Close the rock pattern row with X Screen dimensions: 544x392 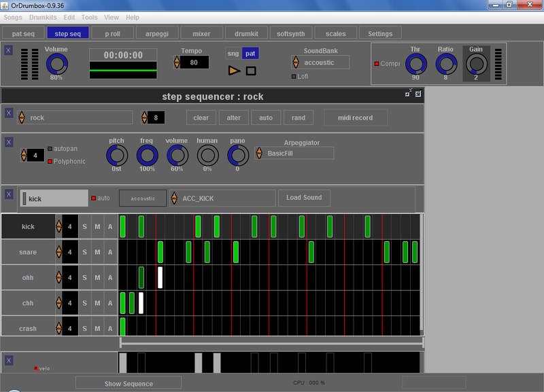click(9, 113)
